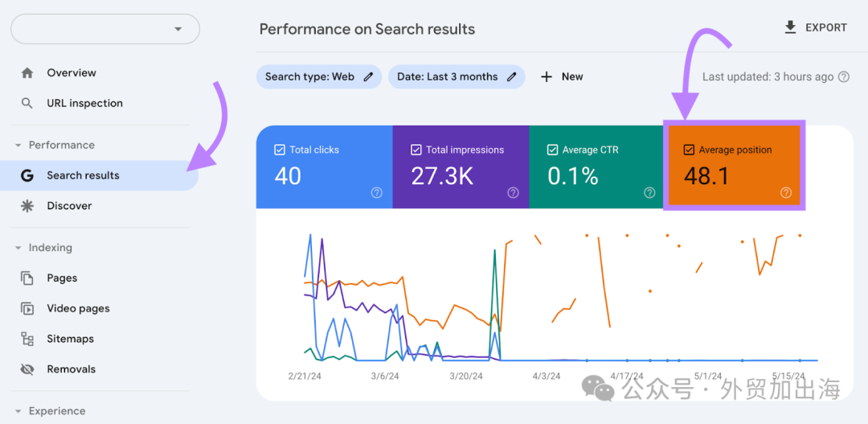The image size is (868, 424).
Task: Click the EXPORT button
Action: pyautogui.click(x=816, y=27)
